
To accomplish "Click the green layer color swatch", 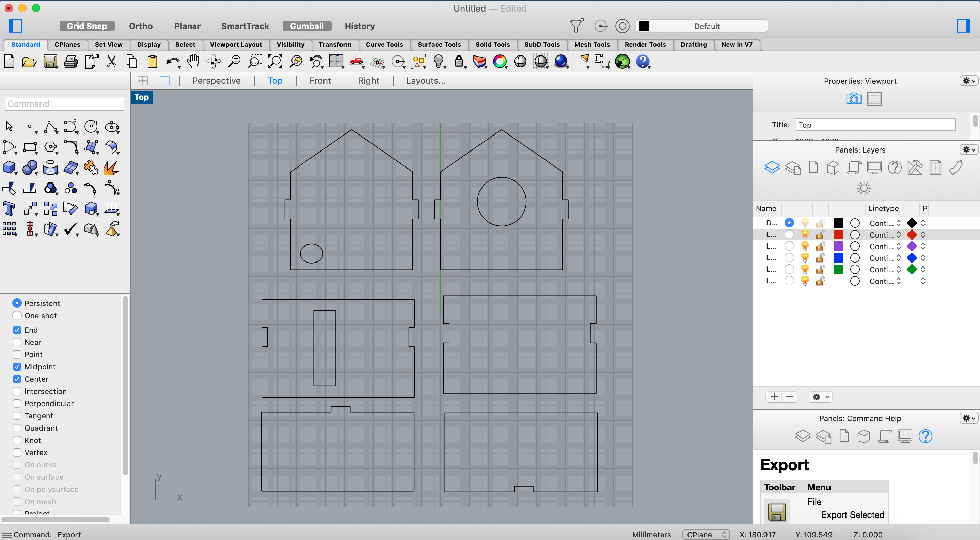I will pyautogui.click(x=838, y=270).
